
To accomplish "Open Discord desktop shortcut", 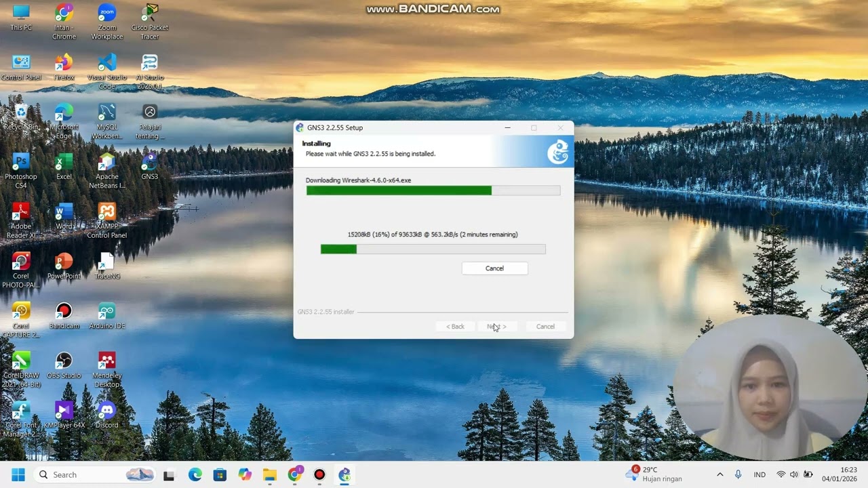I will (107, 415).
